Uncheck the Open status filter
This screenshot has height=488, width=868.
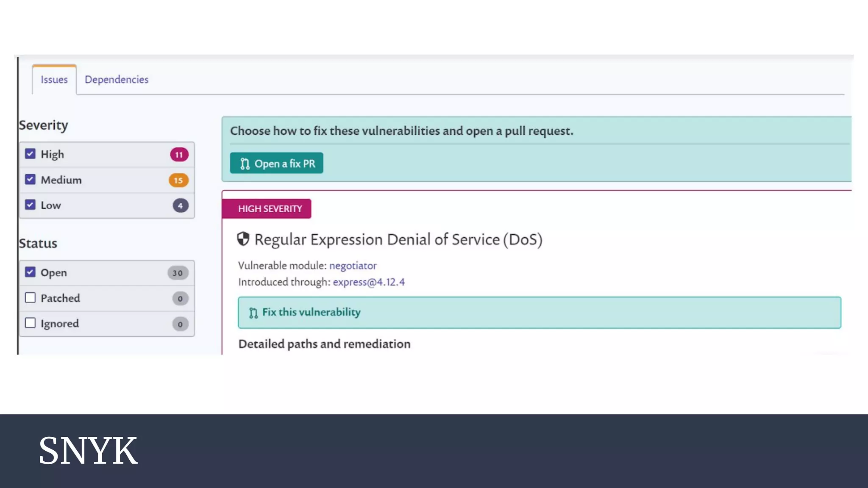click(x=30, y=272)
